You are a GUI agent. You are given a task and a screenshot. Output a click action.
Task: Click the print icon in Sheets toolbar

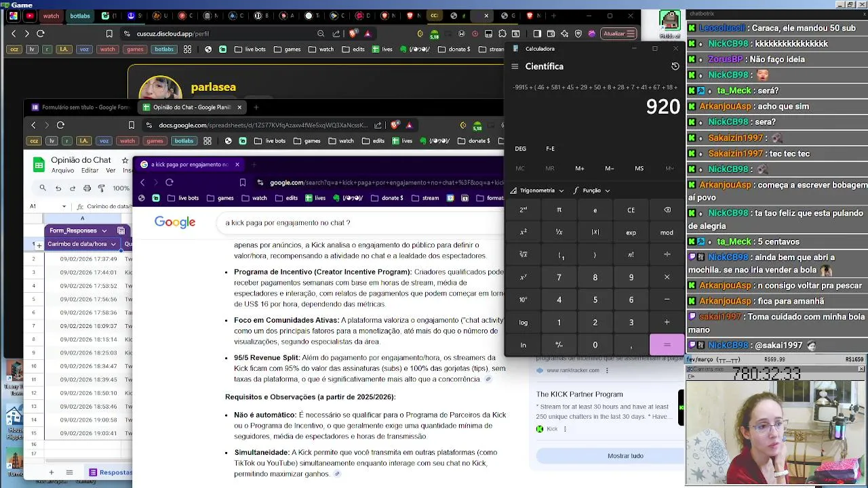coord(87,188)
